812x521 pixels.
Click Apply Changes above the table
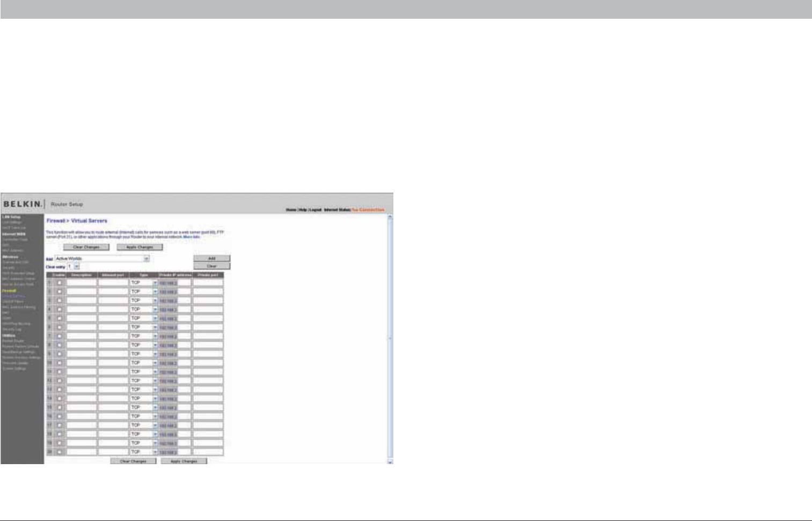140,247
